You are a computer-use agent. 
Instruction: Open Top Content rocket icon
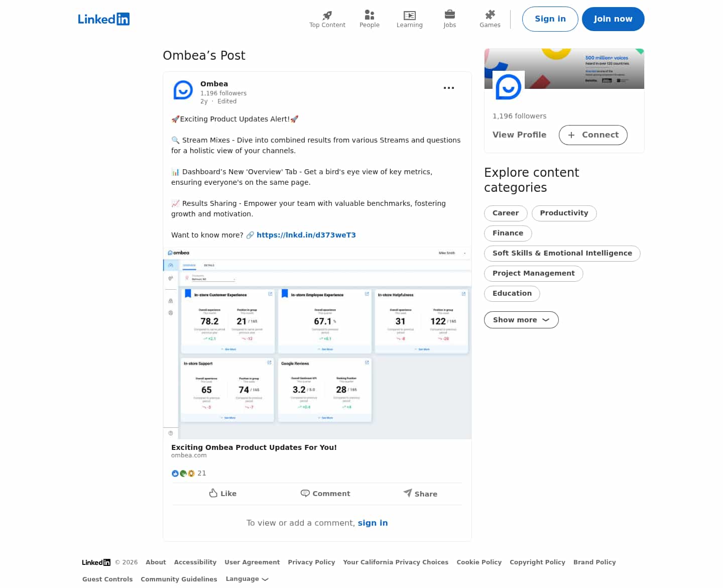[x=327, y=15]
